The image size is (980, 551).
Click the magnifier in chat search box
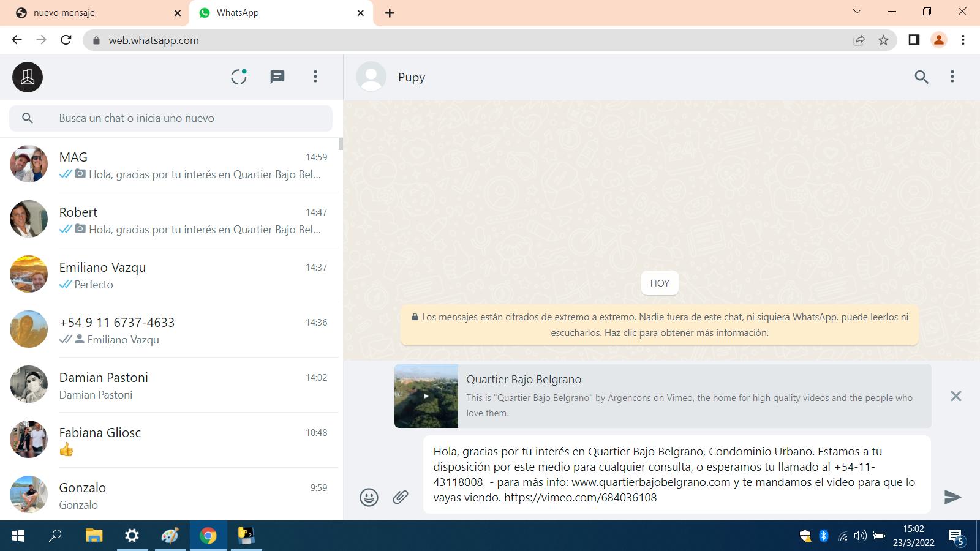coord(27,118)
